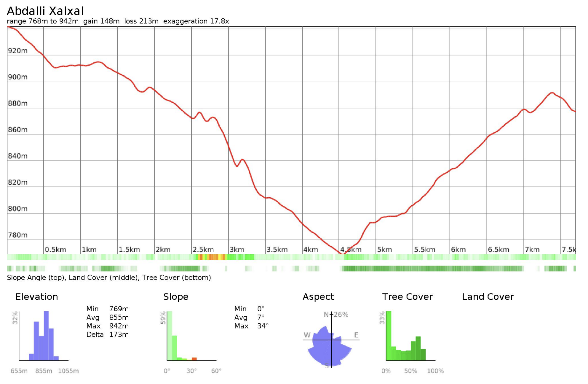588x384 pixels.
Task: Click the elevation histogram chart
Action: [44, 336]
